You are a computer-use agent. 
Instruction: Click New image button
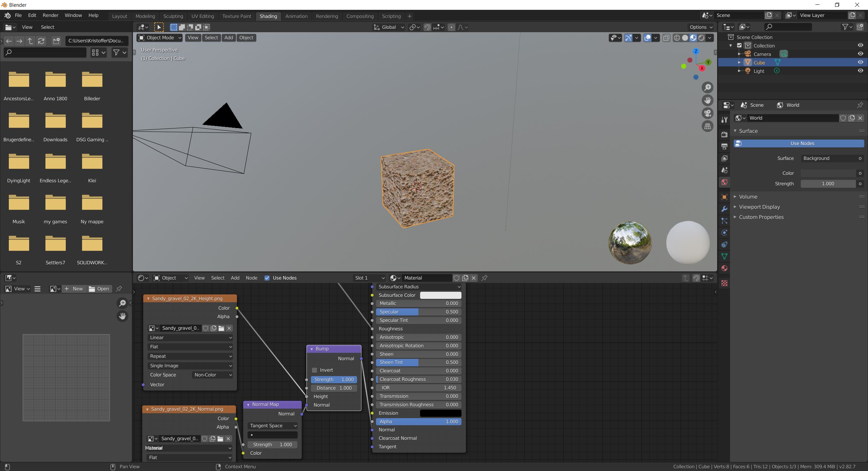[x=74, y=289]
